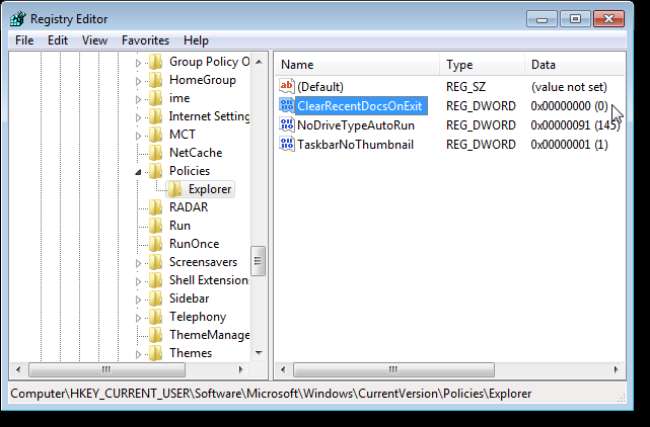Screen dimensions: 650x427
Task: Expand the HomeGroup key
Action: 138,81
